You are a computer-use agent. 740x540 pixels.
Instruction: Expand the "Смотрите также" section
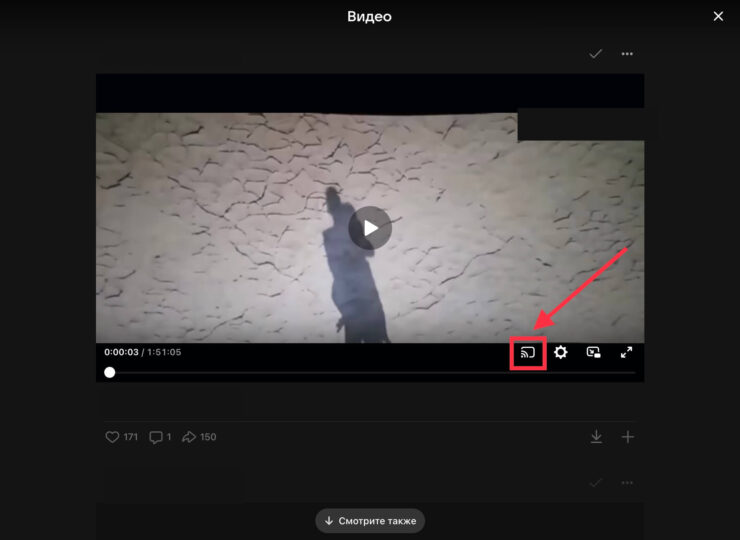click(x=370, y=521)
